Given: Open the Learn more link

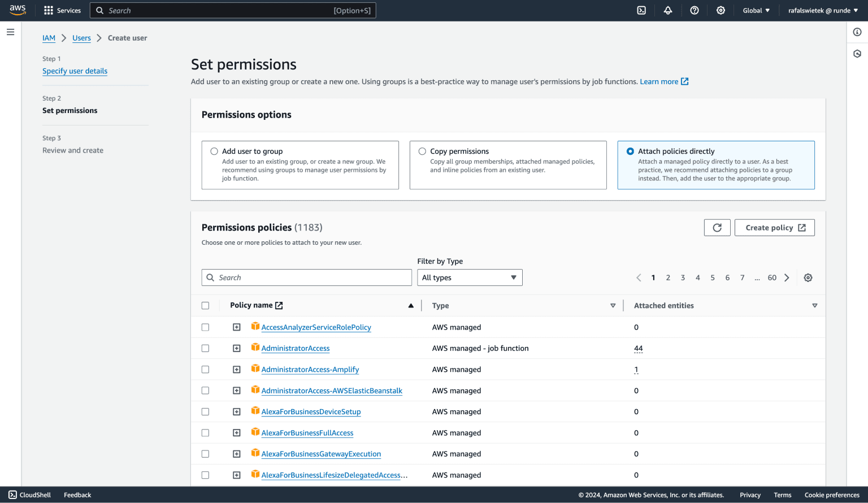Looking at the screenshot, I should (660, 81).
